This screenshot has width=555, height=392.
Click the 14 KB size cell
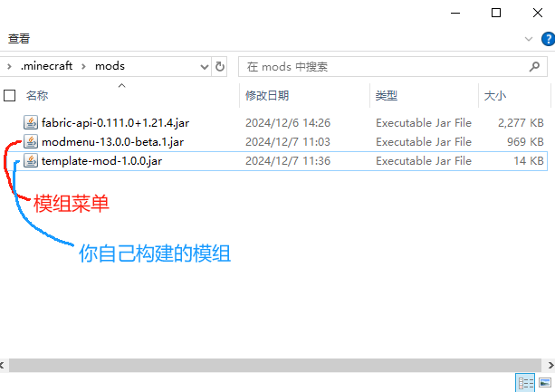point(529,161)
